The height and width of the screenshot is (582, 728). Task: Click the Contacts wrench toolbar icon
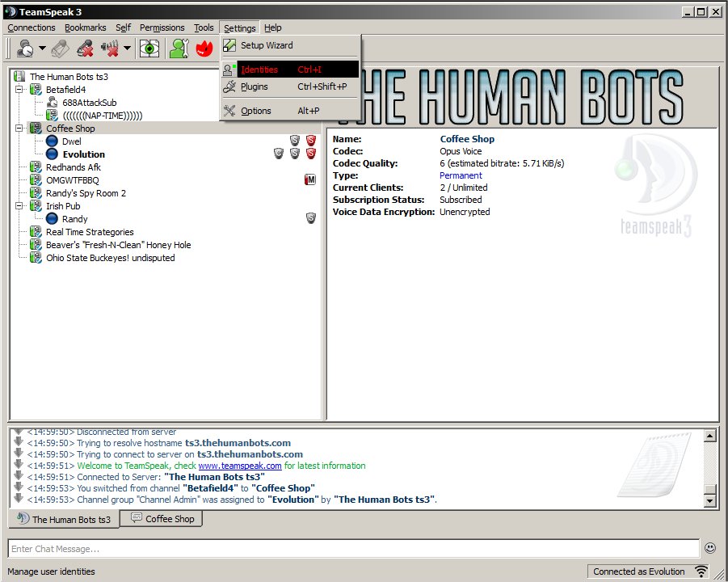179,48
